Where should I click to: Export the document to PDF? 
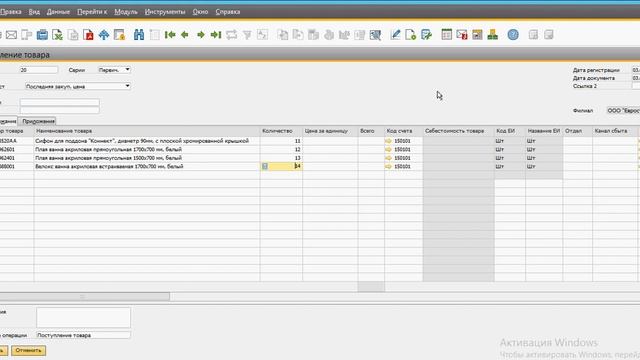click(x=88, y=35)
